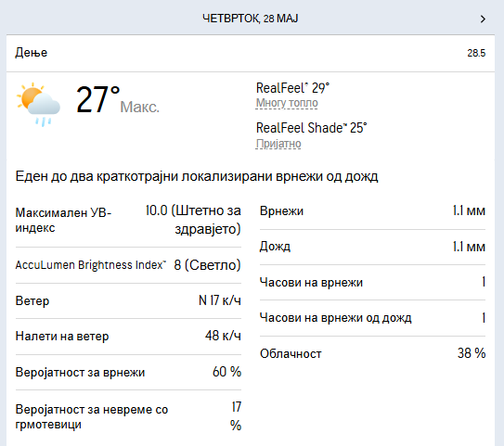
Task: Click the AccuLumen Brightness Index row
Action: [128, 265]
